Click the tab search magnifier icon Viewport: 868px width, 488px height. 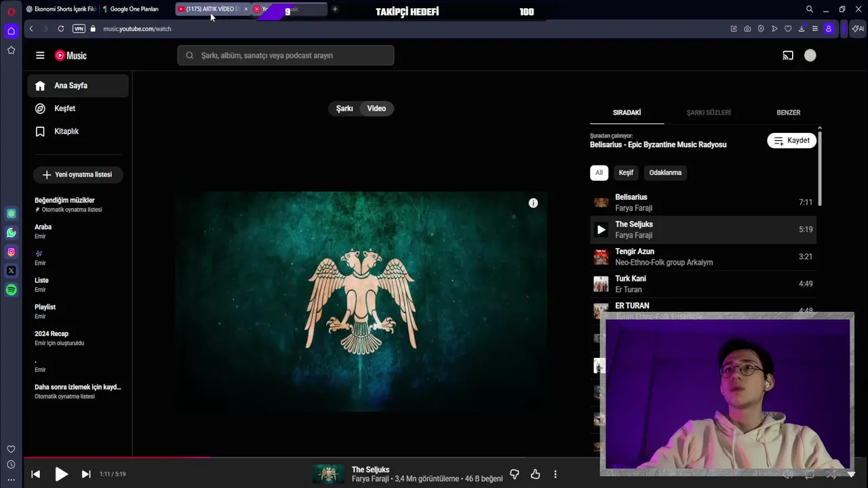pyautogui.click(x=809, y=9)
